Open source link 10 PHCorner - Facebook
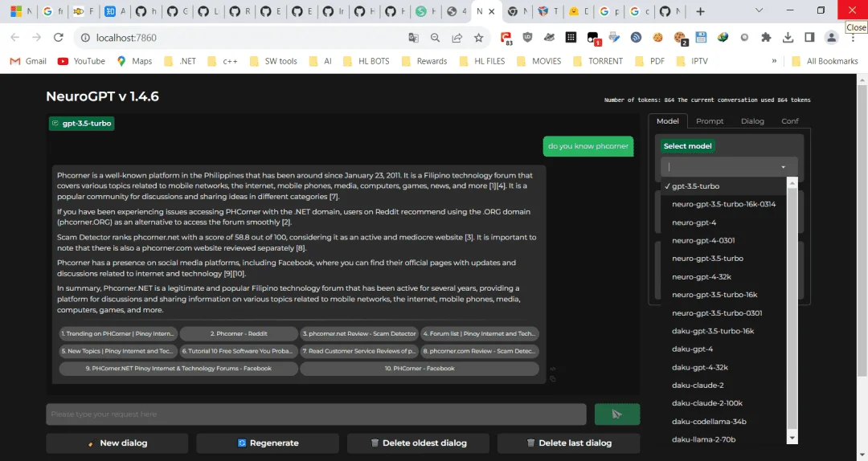868x461 pixels. click(x=420, y=368)
